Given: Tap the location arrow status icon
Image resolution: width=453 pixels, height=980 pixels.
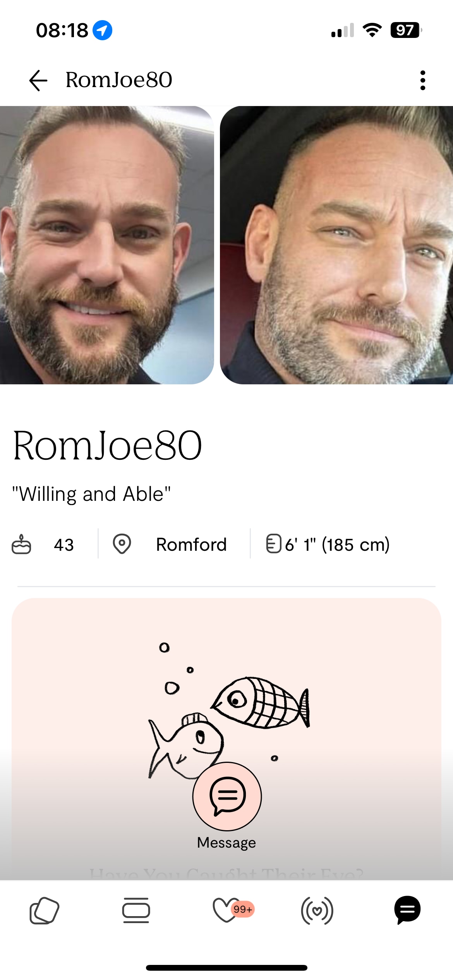Looking at the screenshot, I should [103, 30].
